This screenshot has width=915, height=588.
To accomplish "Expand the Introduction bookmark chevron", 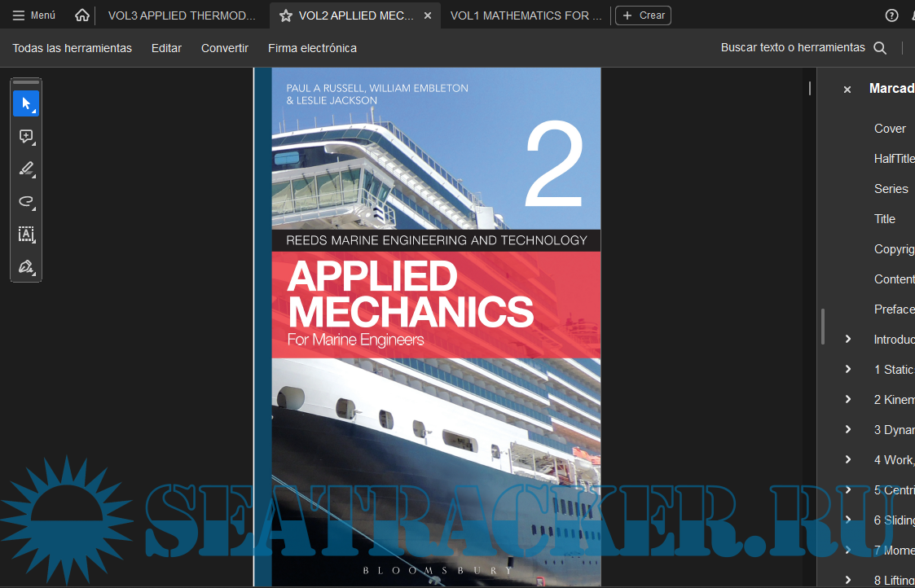I will point(848,339).
